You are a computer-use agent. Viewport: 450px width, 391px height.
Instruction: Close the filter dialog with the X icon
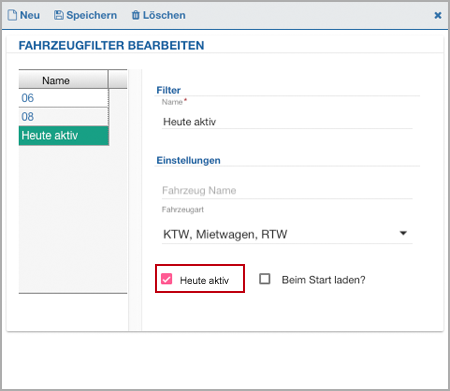tap(438, 15)
